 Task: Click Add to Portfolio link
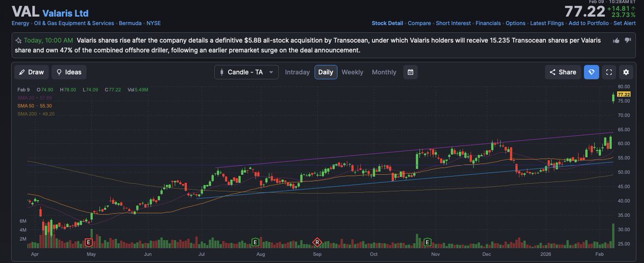[x=589, y=23]
